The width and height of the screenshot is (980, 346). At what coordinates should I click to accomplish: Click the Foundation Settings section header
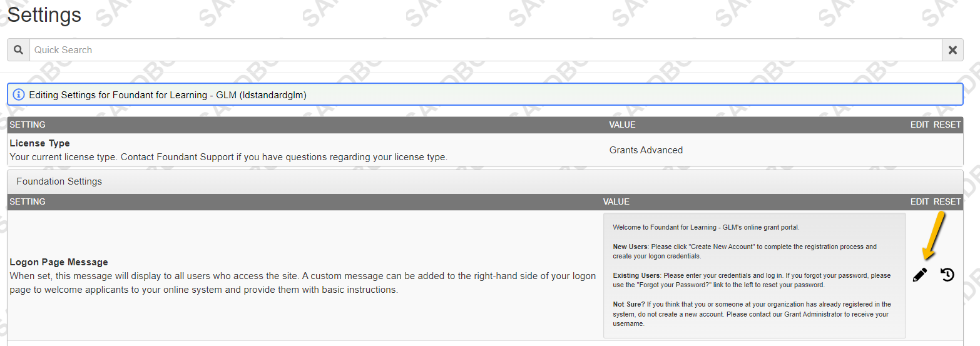[485, 181]
